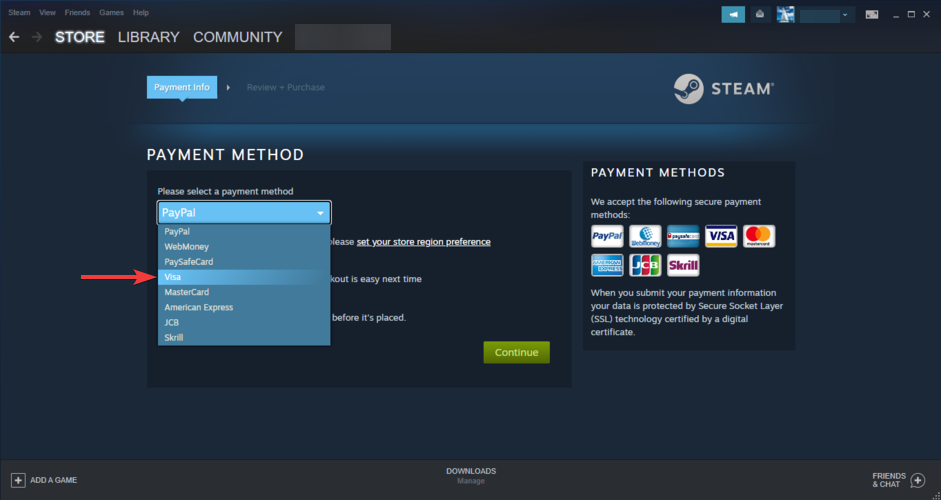Click the Mastercard logo icon
Screen dimensions: 941x500
tap(759, 236)
